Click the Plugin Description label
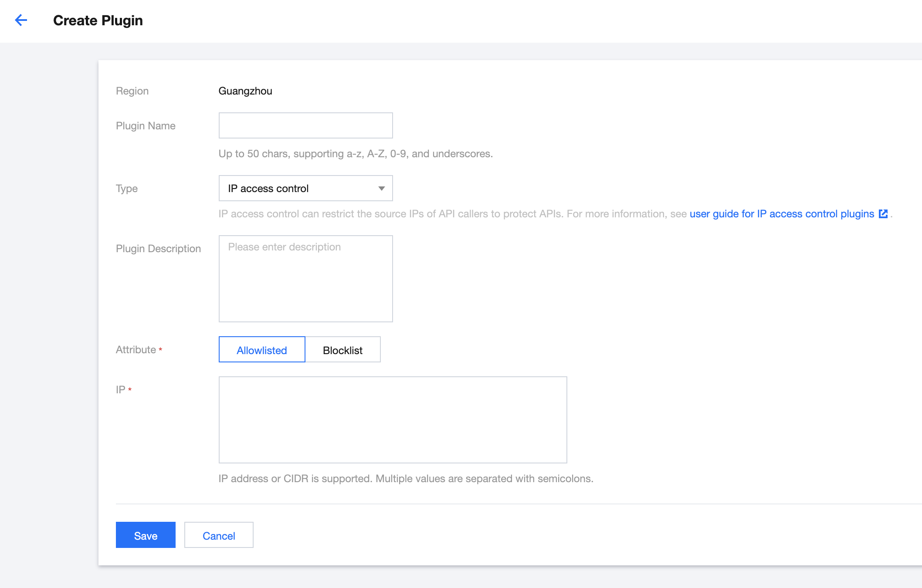Image resolution: width=922 pixels, height=588 pixels. pyautogui.click(x=158, y=249)
